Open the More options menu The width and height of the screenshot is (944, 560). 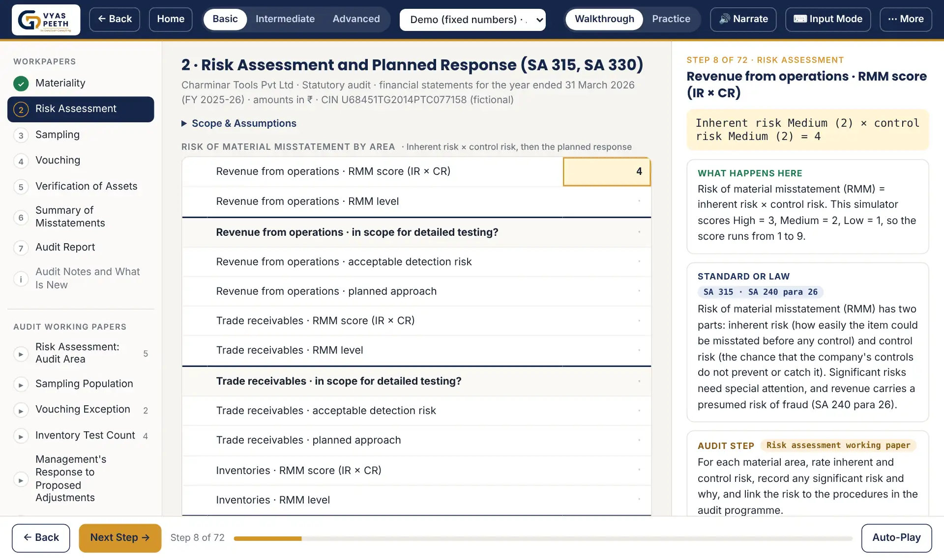click(x=905, y=19)
